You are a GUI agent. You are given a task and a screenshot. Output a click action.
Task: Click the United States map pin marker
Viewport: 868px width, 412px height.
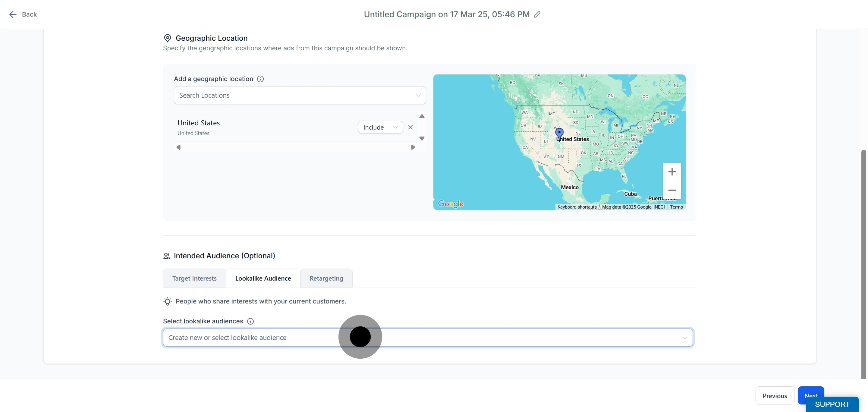coord(559,134)
